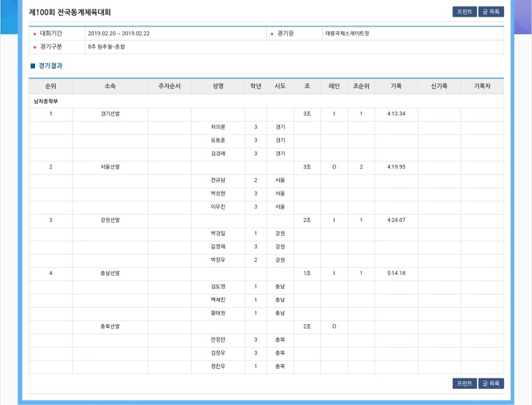The image size is (532, 405).
Task: Select the 충남선발 team row
Action: click(266, 273)
